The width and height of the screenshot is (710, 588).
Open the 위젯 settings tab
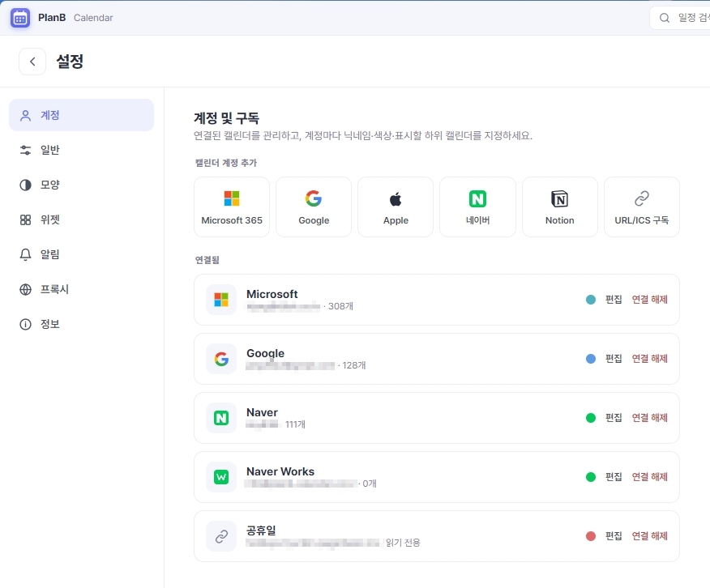pyautogui.click(x=82, y=219)
